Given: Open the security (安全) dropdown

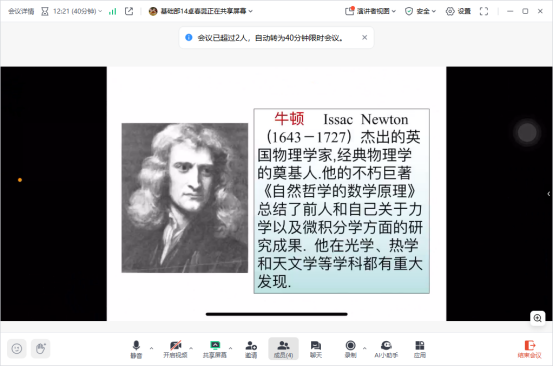Looking at the screenshot, I should click(420, 11).
